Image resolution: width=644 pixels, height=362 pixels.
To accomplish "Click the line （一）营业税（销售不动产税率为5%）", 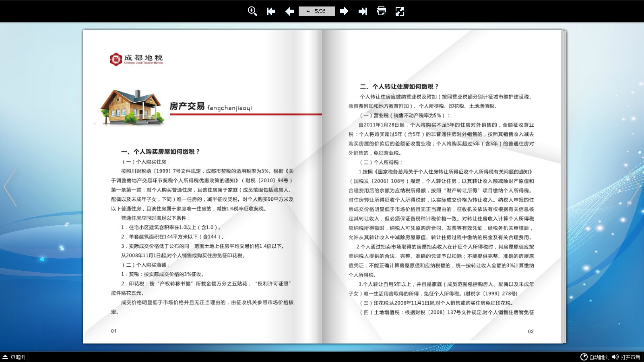I will (404, 115).
